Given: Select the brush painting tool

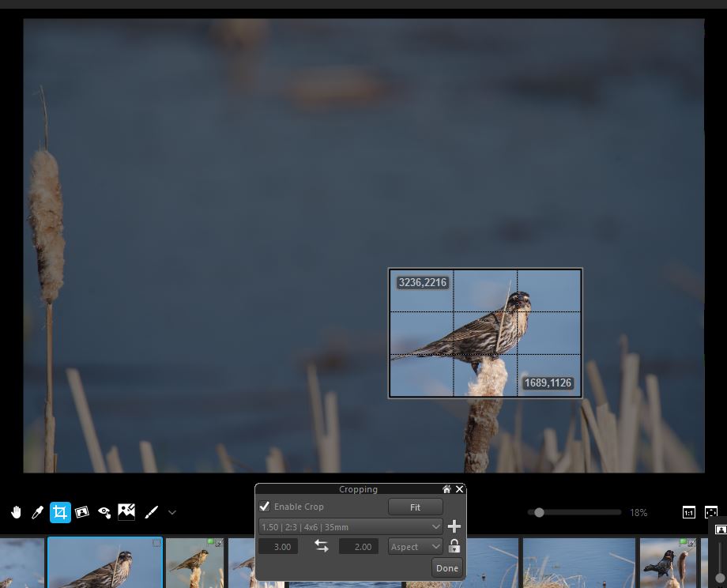Looking at the screenshot, I should (x=150, y=512).
